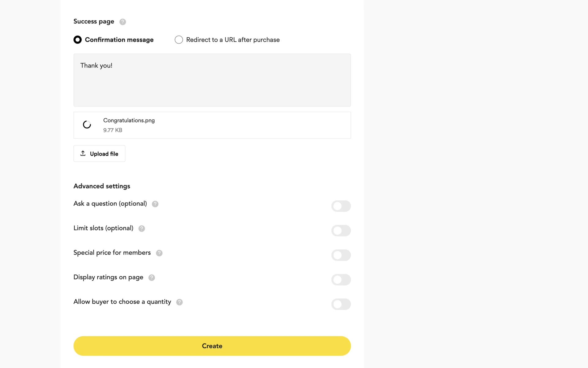This screenshot has height=368, width=588.
Task: Switch on Allow buyer to choose quantity
Action: [341, 304]
